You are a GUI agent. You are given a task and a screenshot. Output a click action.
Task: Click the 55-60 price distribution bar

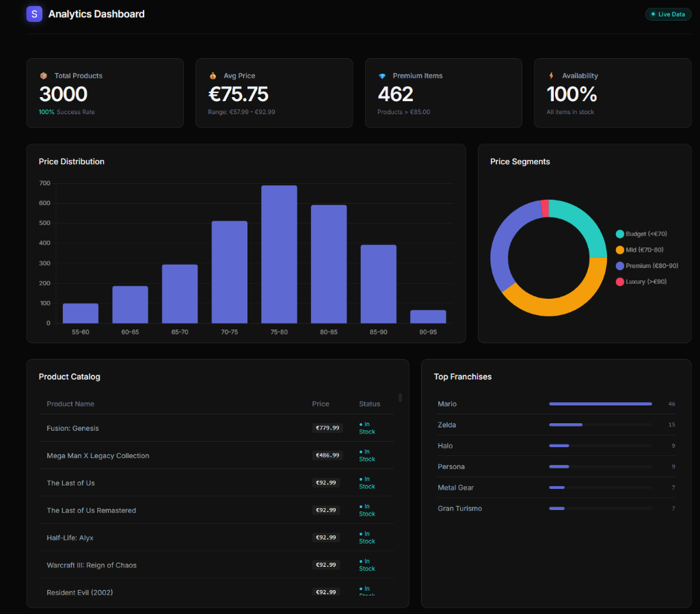click(81, 313)
